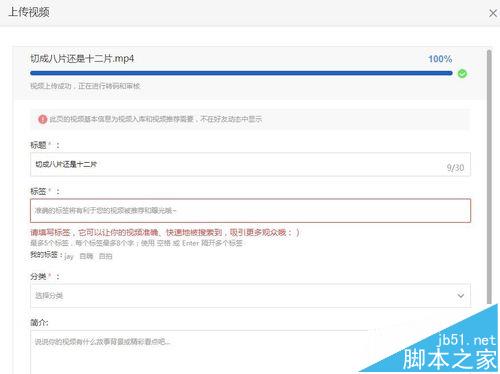Click the green upload success checkmark icon
The width and height of the screenshot is (500, 374).
[462, 74]
